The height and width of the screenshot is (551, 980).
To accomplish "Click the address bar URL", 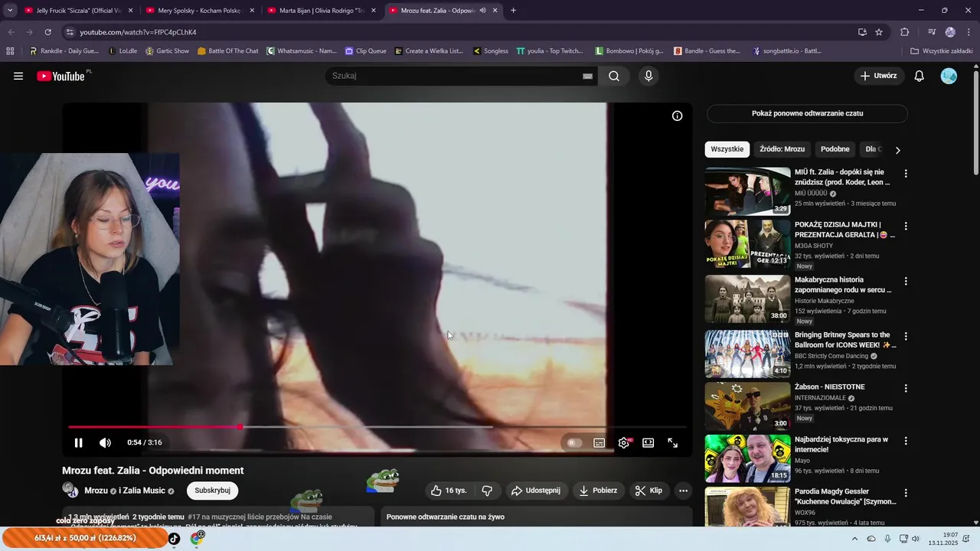I will click(x=138, y=32).
